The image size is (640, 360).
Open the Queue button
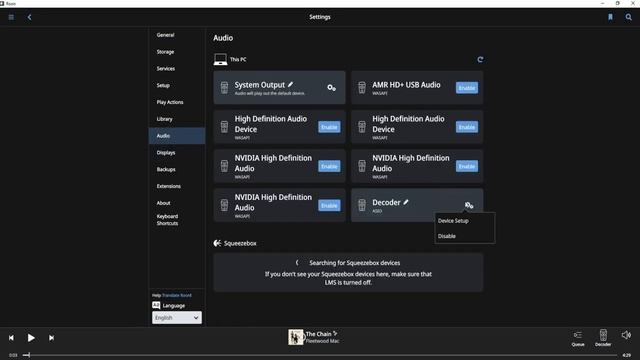pos(578,338)
